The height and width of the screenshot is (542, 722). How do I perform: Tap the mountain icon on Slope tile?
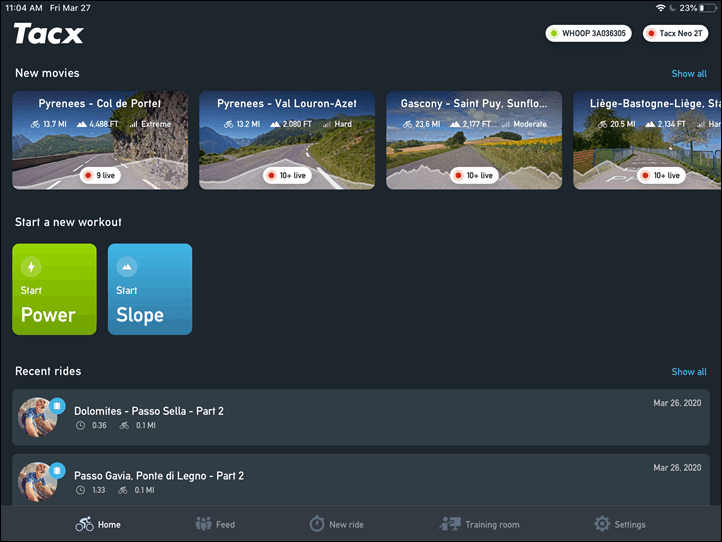point(127,267)
